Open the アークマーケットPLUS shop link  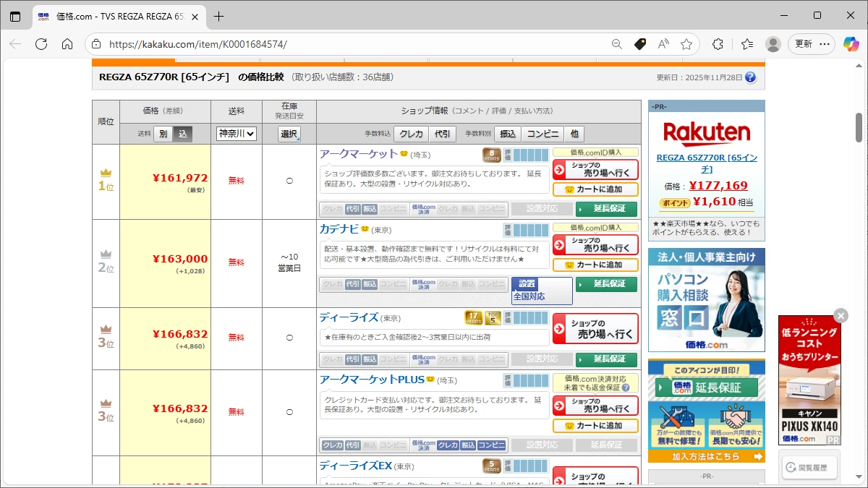pyautogui.click(x=372, y=380)
